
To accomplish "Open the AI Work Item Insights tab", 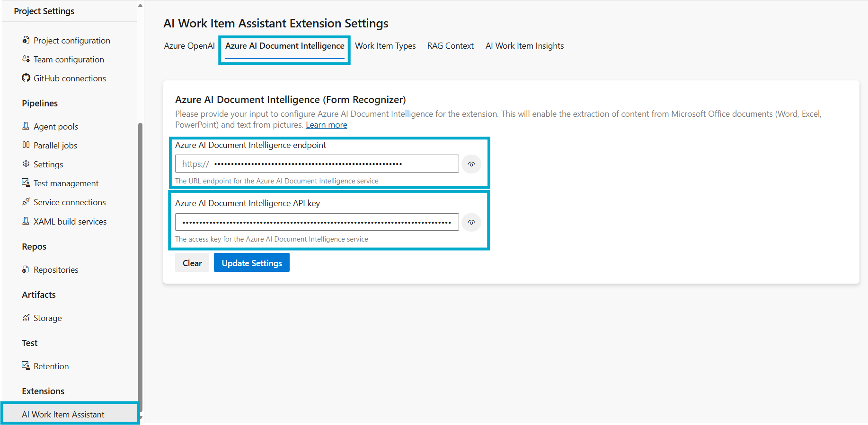I will (524, 46).
